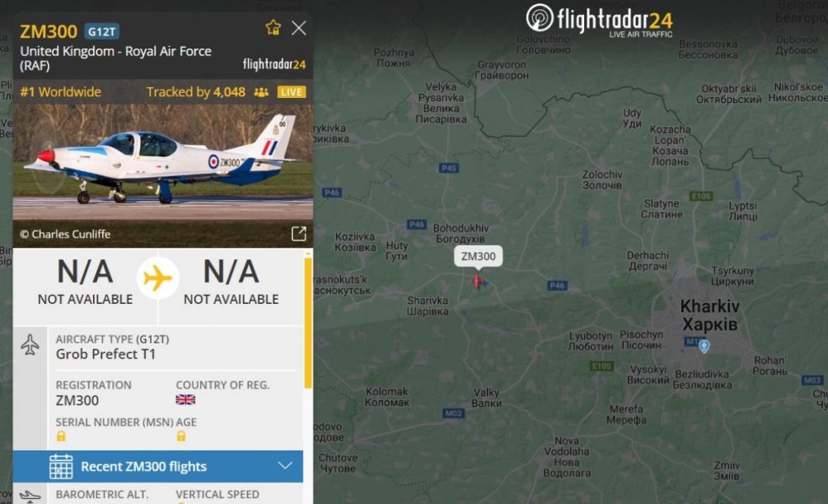Screen dimensions: 828x504
Task: Click the aircraft type plane icon
Action: tap(30, 344)
